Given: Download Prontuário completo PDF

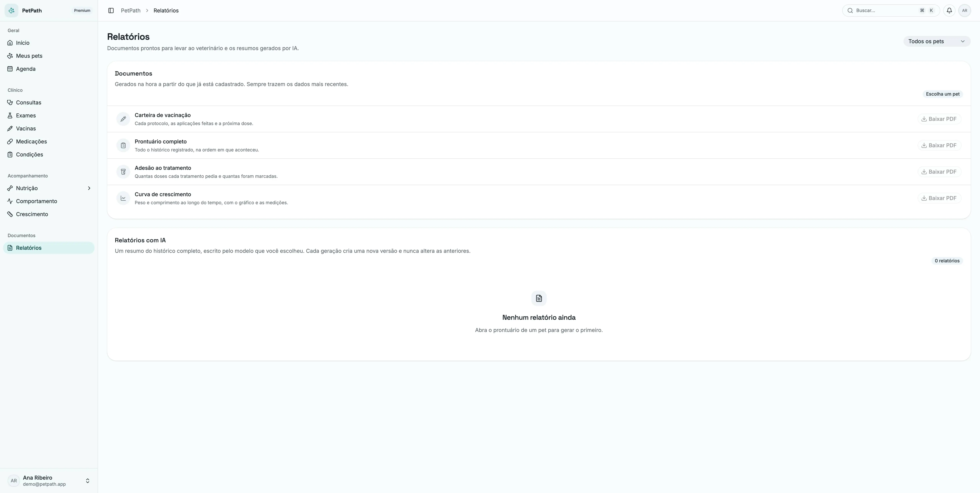Looking at the screenshot, I should click(939, 146).
